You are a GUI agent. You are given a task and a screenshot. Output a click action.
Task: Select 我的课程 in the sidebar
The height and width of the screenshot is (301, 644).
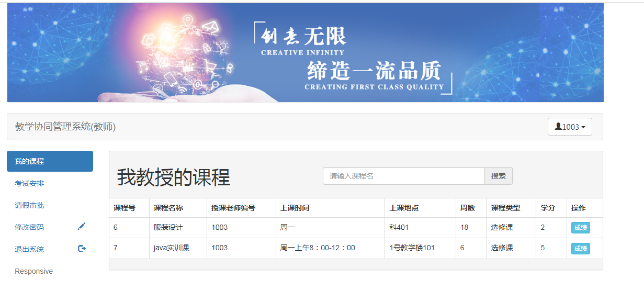(x=50, y=161)
